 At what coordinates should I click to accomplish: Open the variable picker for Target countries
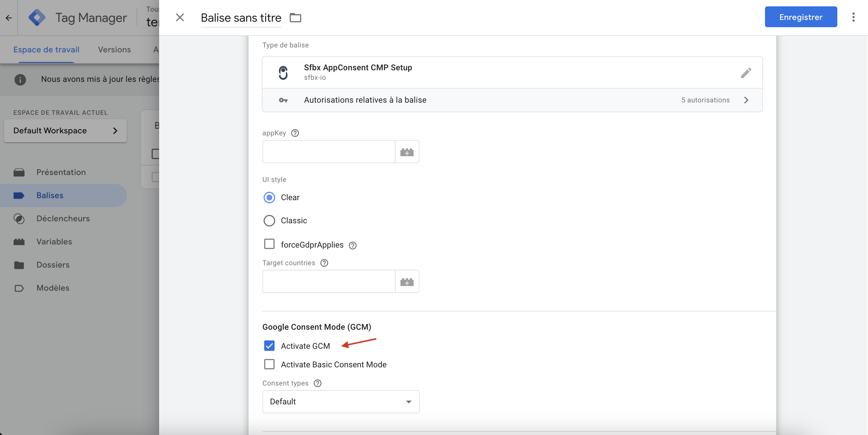407,282
